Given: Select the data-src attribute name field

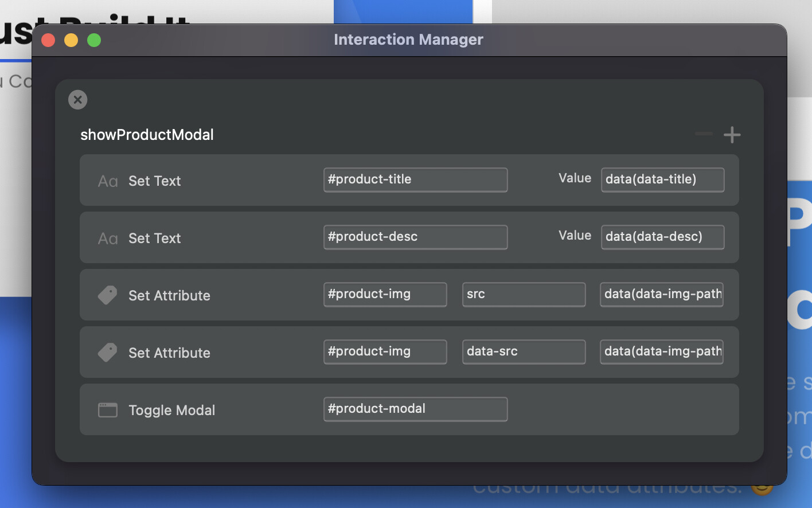Looking at the screenshot, I should [524, 351].
